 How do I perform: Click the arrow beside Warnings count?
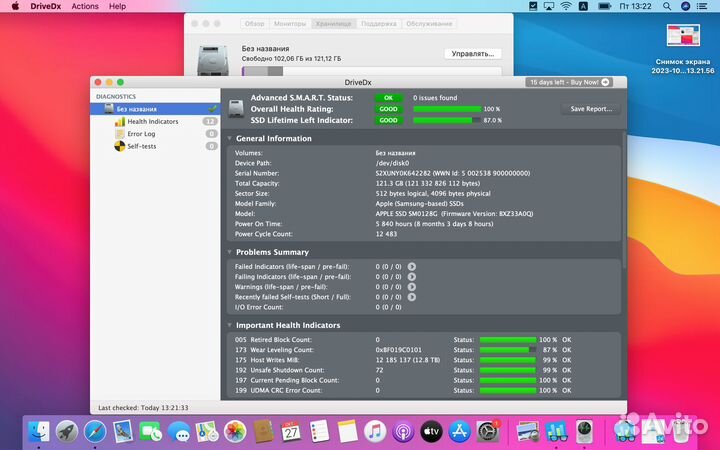point(412,287)
